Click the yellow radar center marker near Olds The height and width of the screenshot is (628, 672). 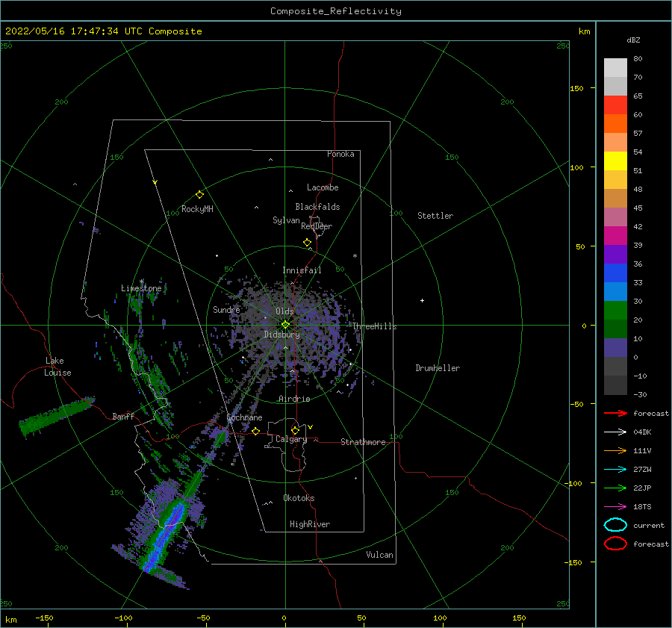coord(285,325)
